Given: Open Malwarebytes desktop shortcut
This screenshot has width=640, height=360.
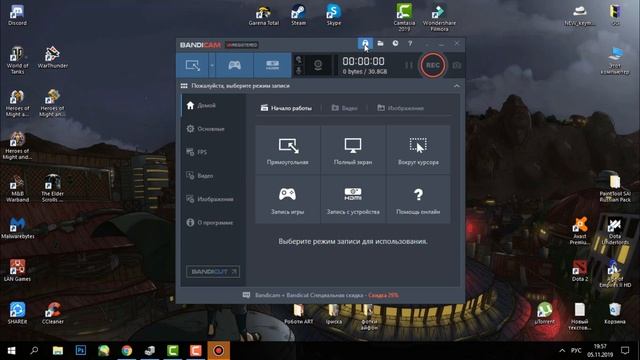Looking at the screenshot, I should (17, 228).
